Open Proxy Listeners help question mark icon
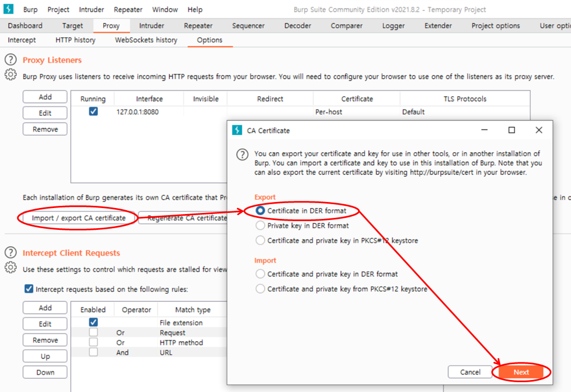The height and width of the screenshot is (392, 571). pyautogui.click(x=10, y=60)
